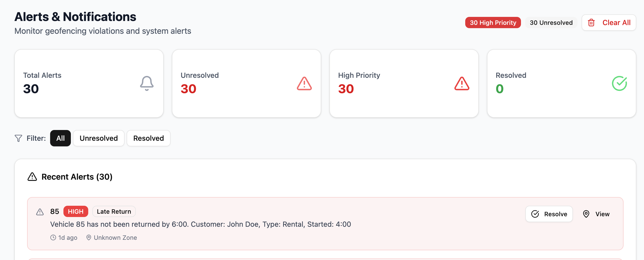Click the trash icon beside Clear All
Image resolution: width=644 pixels, height=260 pixels.
tap(591, 23)
